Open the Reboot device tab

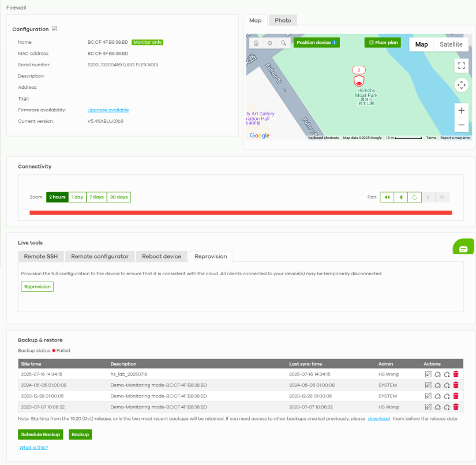162,256
